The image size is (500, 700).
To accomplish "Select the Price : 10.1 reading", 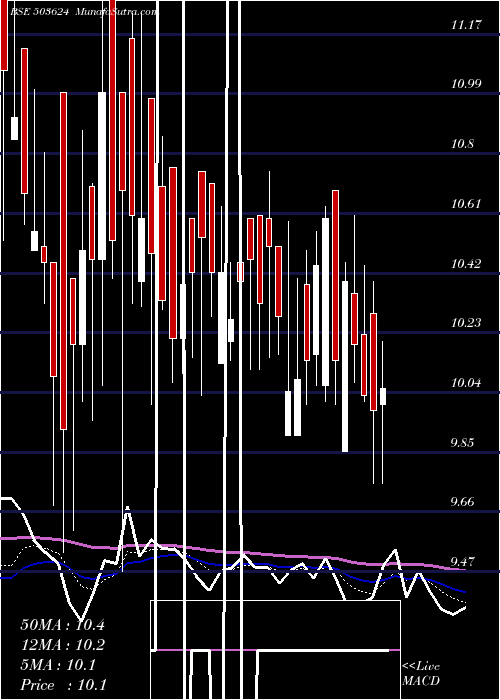I will [63, 685].
